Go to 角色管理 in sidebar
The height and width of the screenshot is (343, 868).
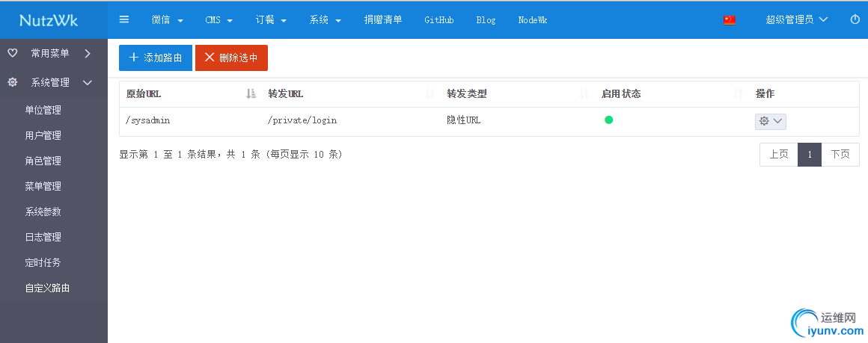[x=43, y=161]
